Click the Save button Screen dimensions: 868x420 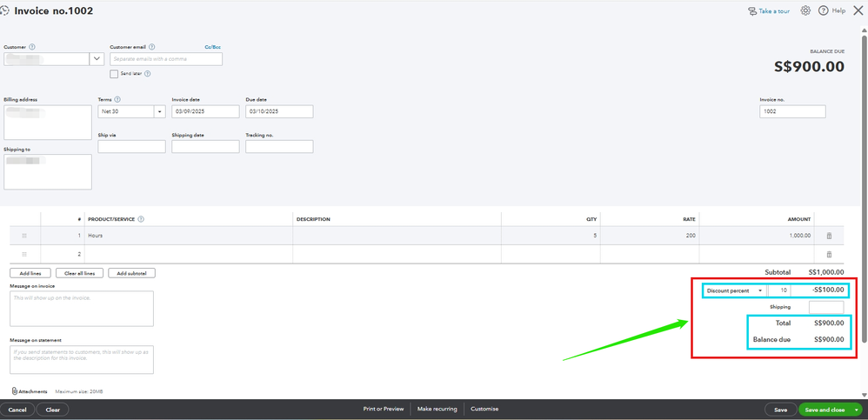[x=780, y=410]
